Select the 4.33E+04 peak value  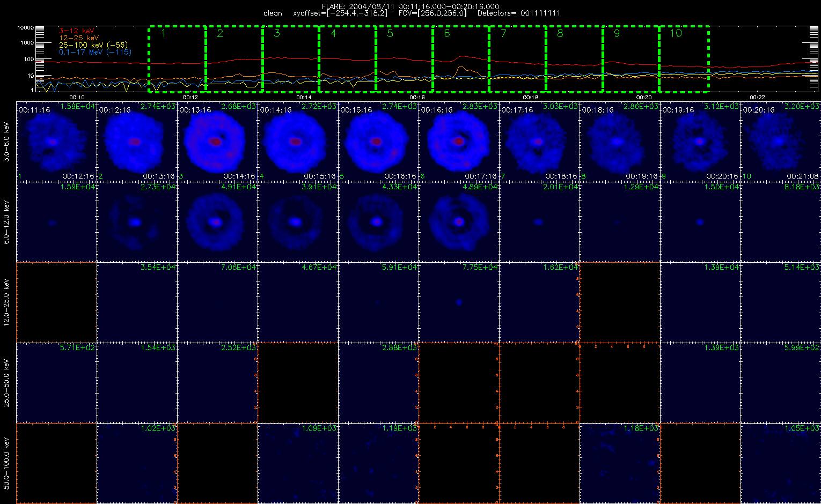[x=399, y=187]
